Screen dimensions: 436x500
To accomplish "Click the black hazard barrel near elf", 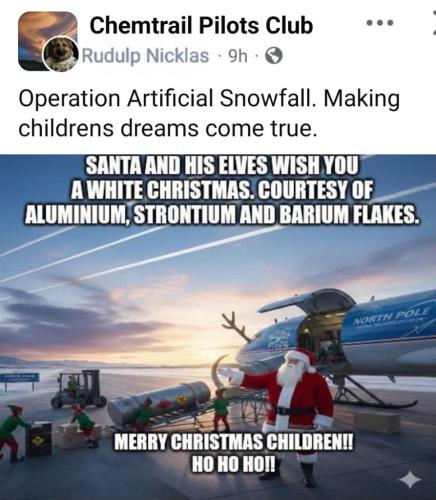I will tap(39, 439).
